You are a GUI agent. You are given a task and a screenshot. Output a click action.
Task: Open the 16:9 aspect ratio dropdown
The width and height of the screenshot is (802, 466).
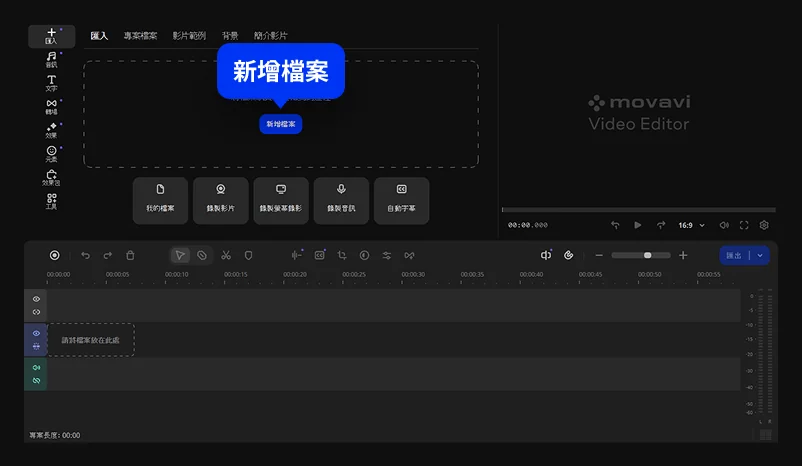(x=691, y=226)
